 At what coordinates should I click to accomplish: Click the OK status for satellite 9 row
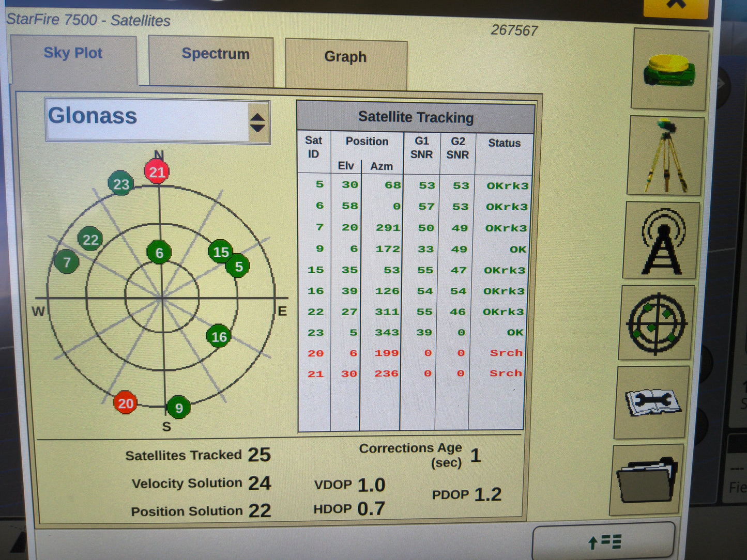pyautogui.click(x=518, y=250)
